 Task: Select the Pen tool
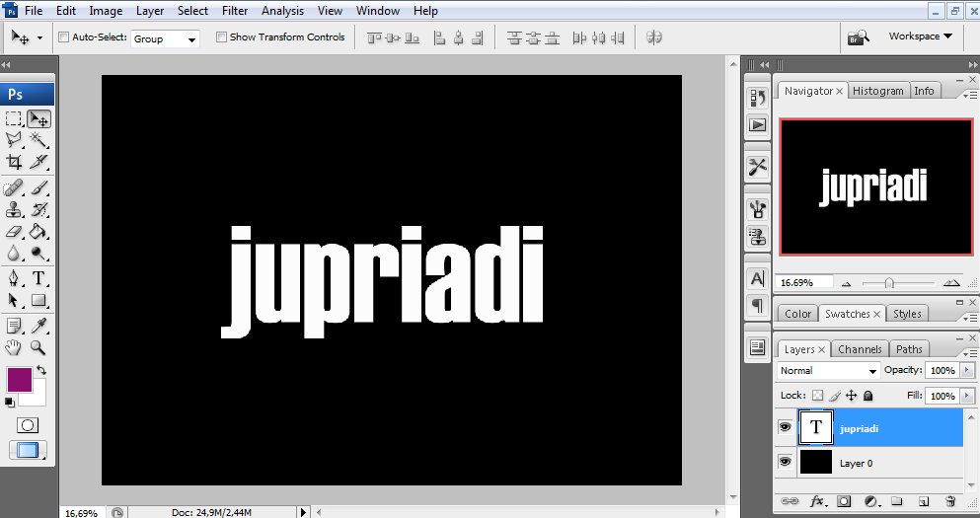coord(14,278)
